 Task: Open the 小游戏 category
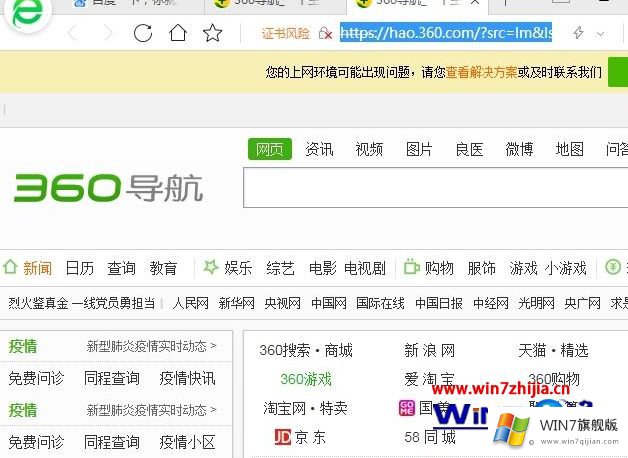[566, 268]
